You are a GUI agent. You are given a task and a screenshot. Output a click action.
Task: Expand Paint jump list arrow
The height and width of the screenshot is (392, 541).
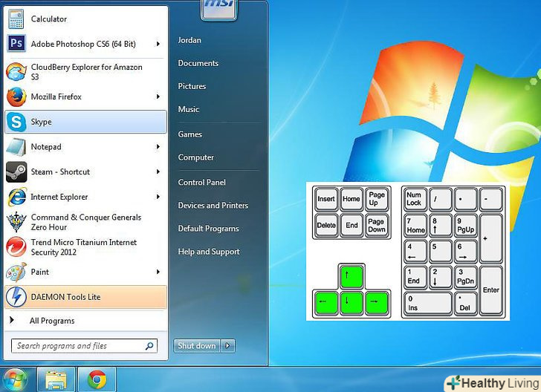tap(158, 272)
